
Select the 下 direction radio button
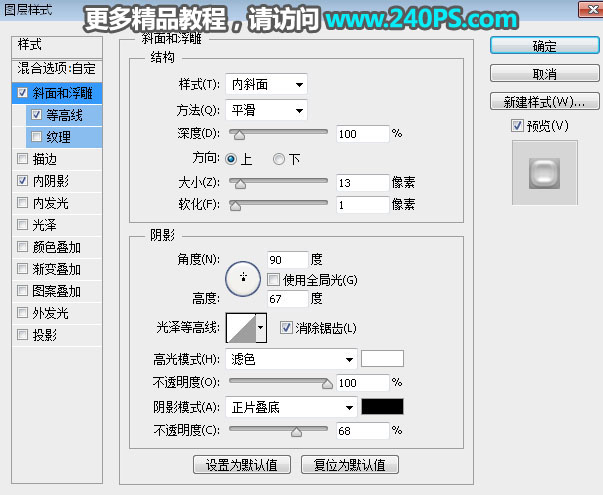279,159
